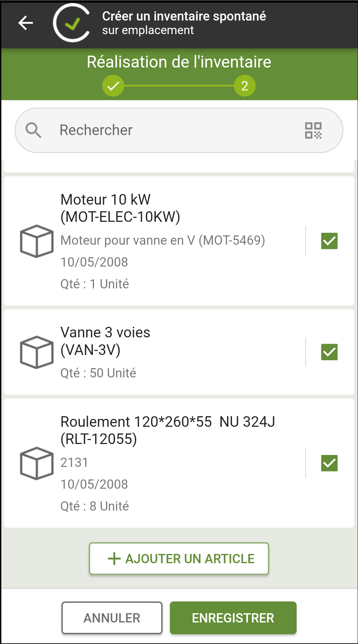Open the Moteur 10 kW item title
The width and height of the screenshot is (358, 644).
[120, 208]
